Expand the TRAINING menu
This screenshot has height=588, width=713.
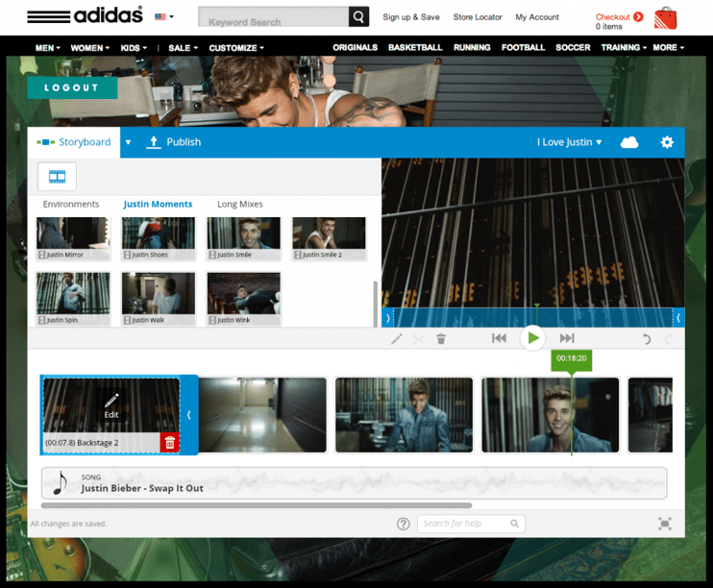624,47
